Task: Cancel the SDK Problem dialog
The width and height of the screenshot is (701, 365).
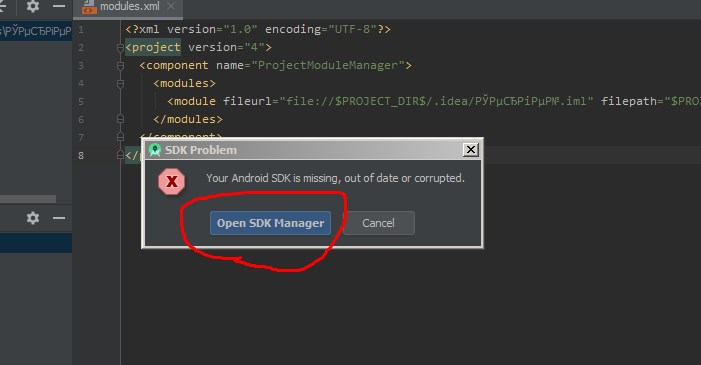Action: click(x=379, y=223)
